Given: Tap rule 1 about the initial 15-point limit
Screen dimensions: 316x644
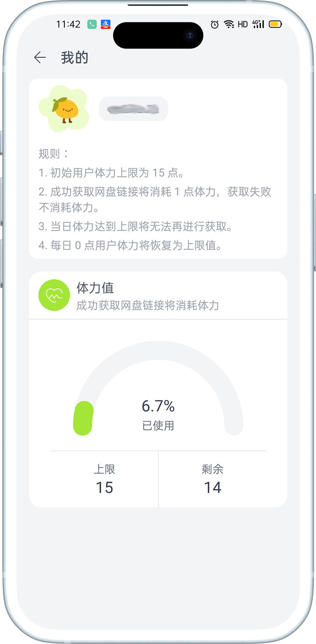Looking at the screenshot, I should (111, 173).
